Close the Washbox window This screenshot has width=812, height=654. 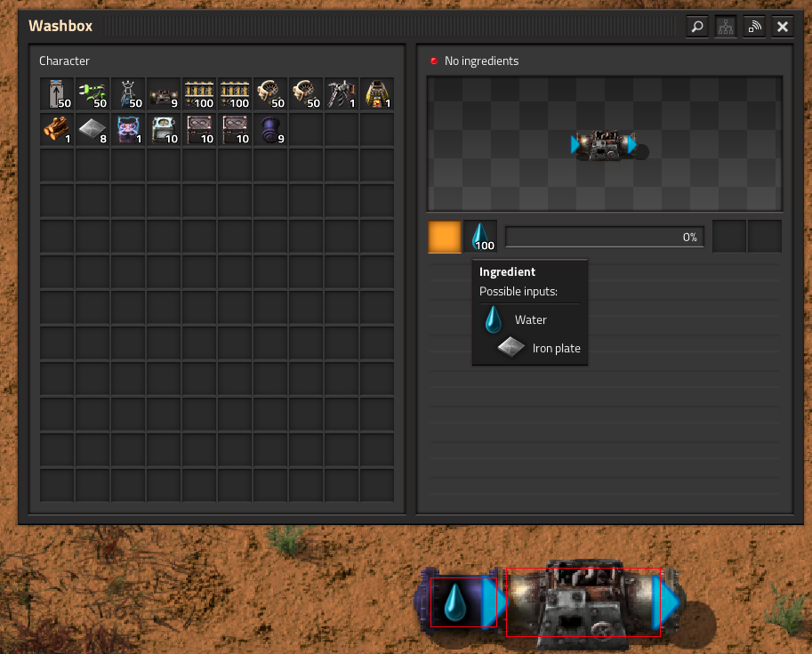tap(783, 27)
